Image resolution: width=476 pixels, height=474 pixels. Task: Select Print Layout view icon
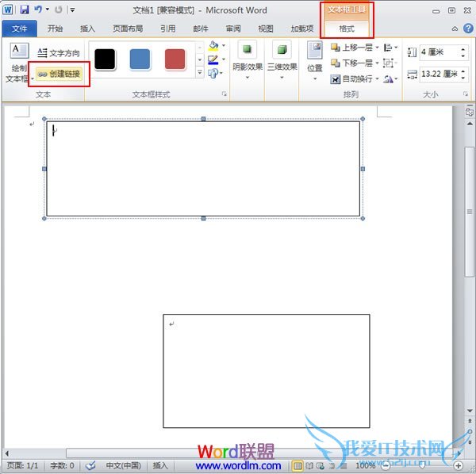pyautogui.click(x=297, y=465)
